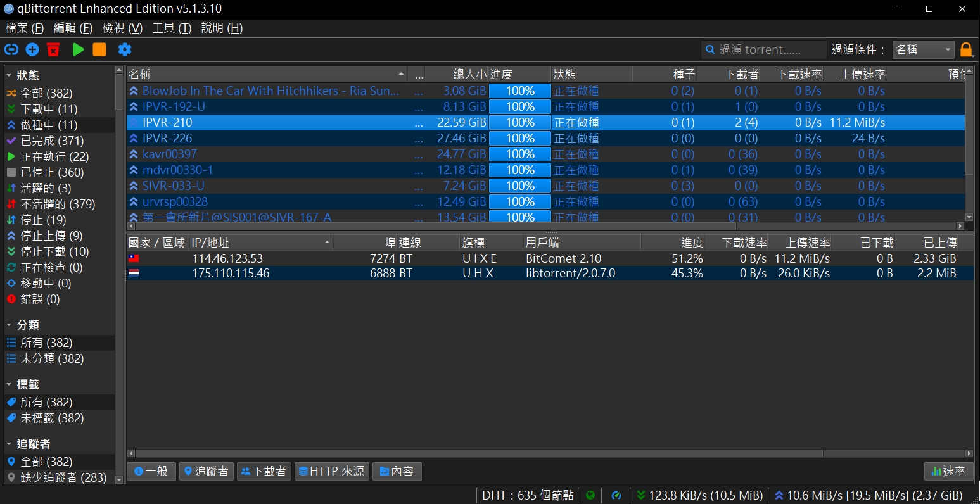Select the SIVR-033-U torrent row

coord(545,186)
